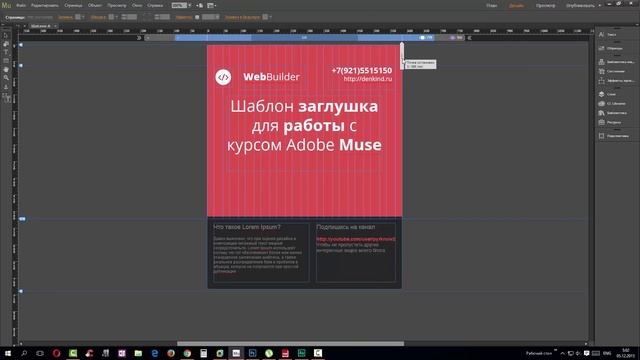Click the http://denkind.ru link text

368,79
